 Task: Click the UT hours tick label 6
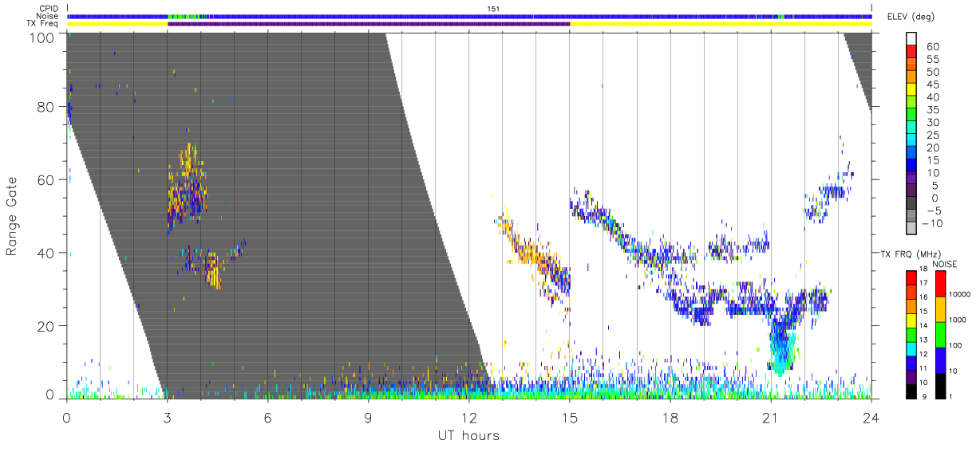[x=268, y=417]
